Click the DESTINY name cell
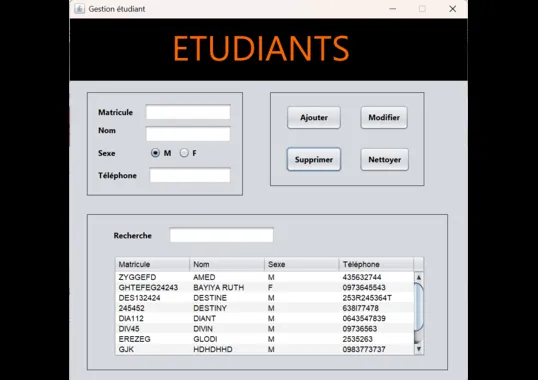538x380 pixels. tap(227, 308)
